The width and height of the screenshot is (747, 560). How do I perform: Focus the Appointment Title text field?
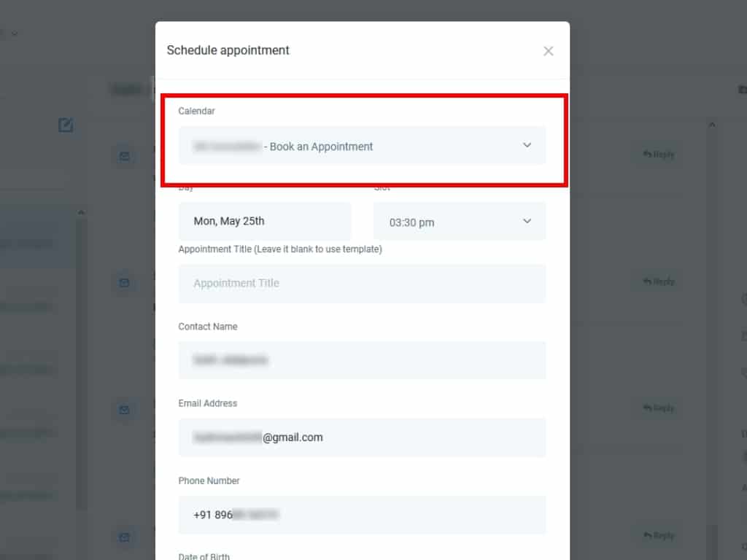[x=362, y=284]
